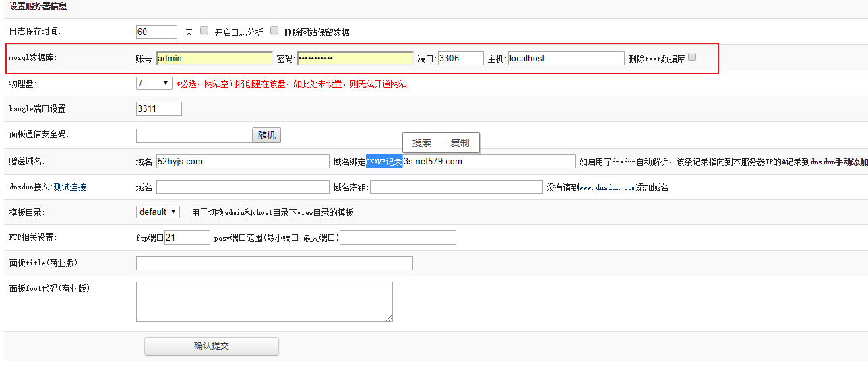Focus the mysql 账号 admin field

[214, 59]
